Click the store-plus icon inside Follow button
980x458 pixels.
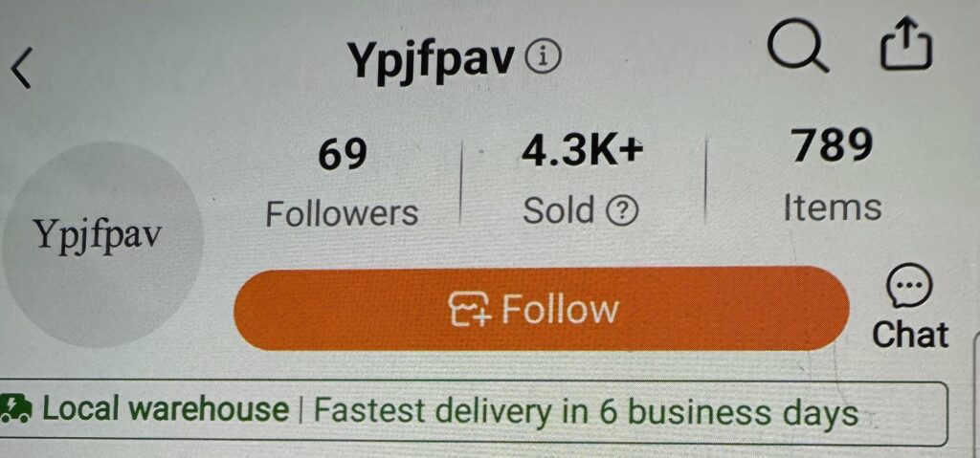(x=471, y=310)
